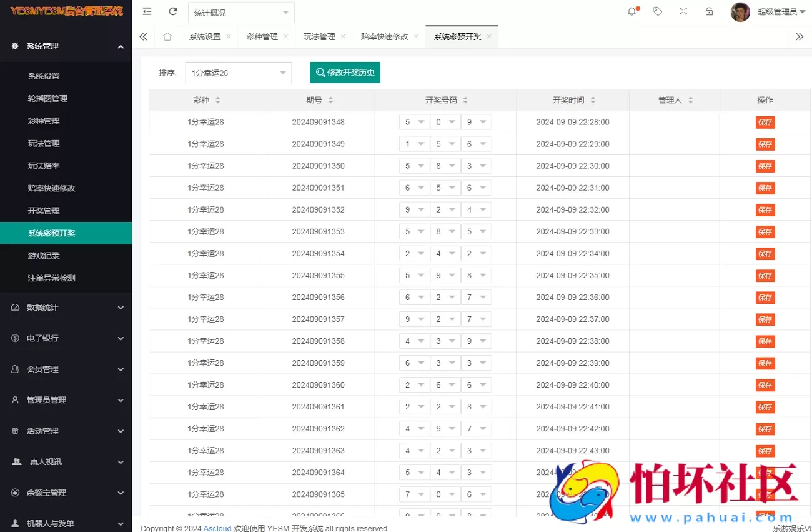Open notifications via the bell icon
Viewport: 812px width, 532px height.
pyautogui.click(x=631, y=11)
